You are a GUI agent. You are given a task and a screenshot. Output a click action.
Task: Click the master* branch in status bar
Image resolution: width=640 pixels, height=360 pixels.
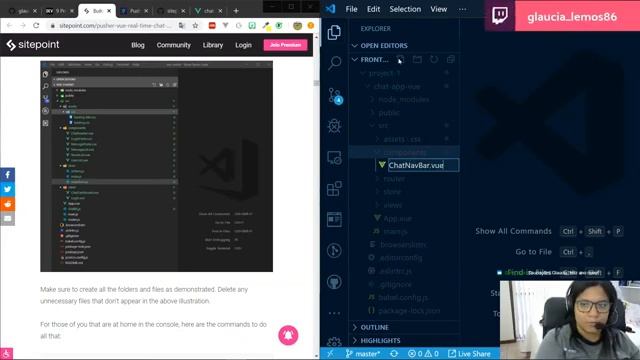pos(363,353)
